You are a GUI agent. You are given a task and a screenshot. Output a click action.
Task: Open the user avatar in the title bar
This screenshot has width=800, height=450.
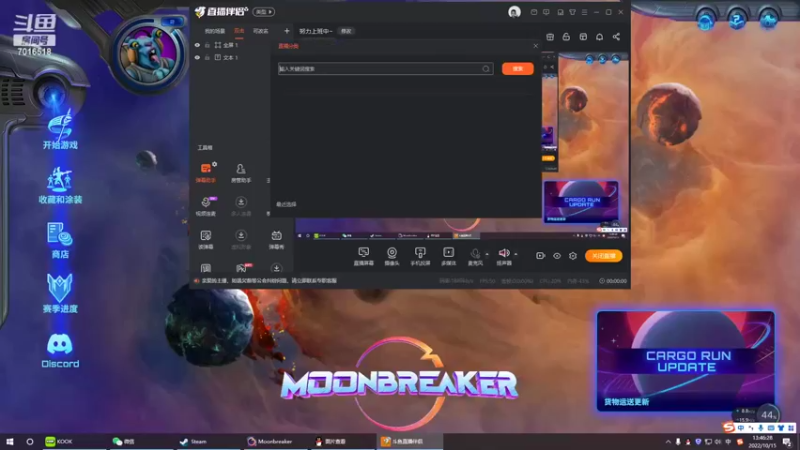click(514, 12)
